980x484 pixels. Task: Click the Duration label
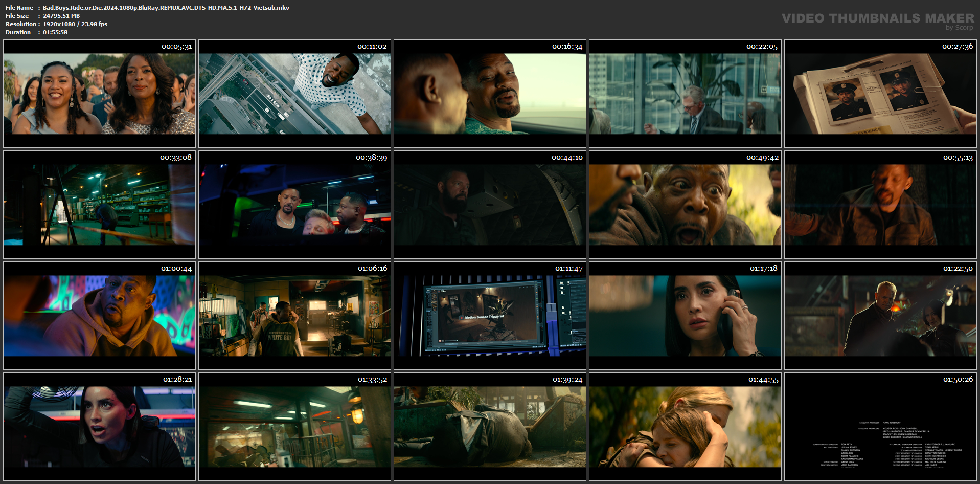pyautogui.click(x=18, y=32)
